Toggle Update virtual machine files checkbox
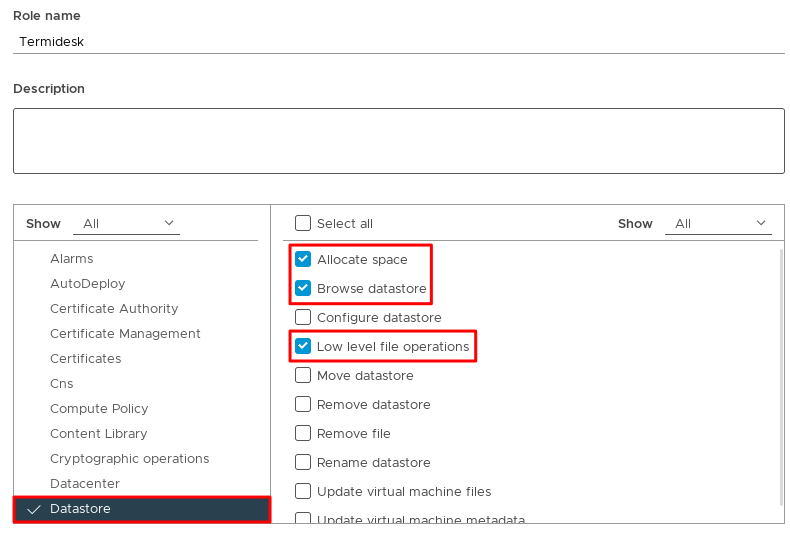Image resolution: width=790 pixels, height=543 pixels. click(303, 492)
